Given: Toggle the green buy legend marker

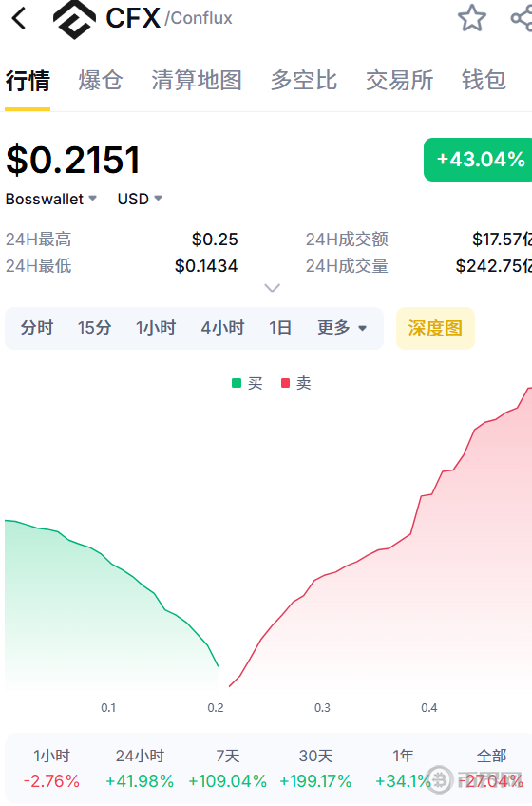Looking at the screenshot, I should pyautogui.click(x=237, y=383).
